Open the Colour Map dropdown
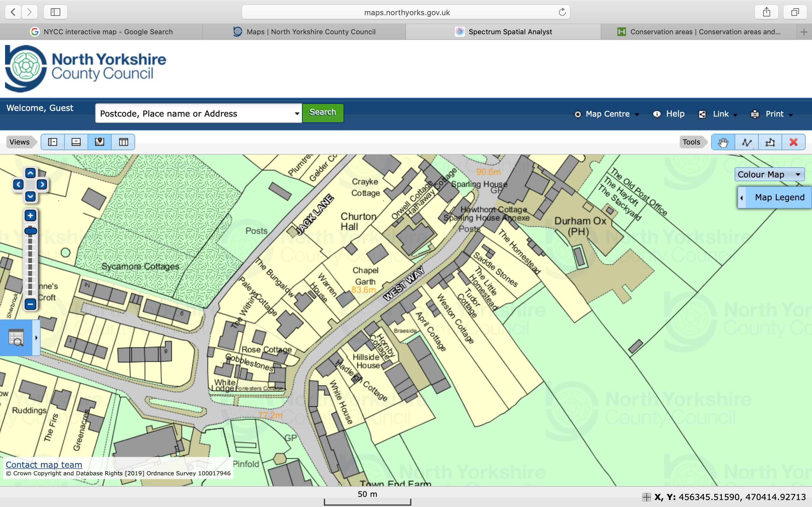The width and height of the screenshot is (812, 507). (x=769, y=175)
